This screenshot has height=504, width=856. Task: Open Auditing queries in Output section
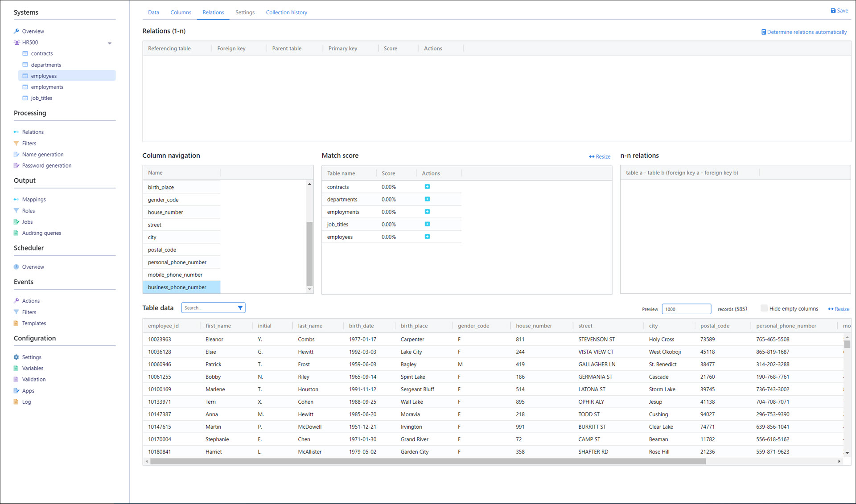41,233
